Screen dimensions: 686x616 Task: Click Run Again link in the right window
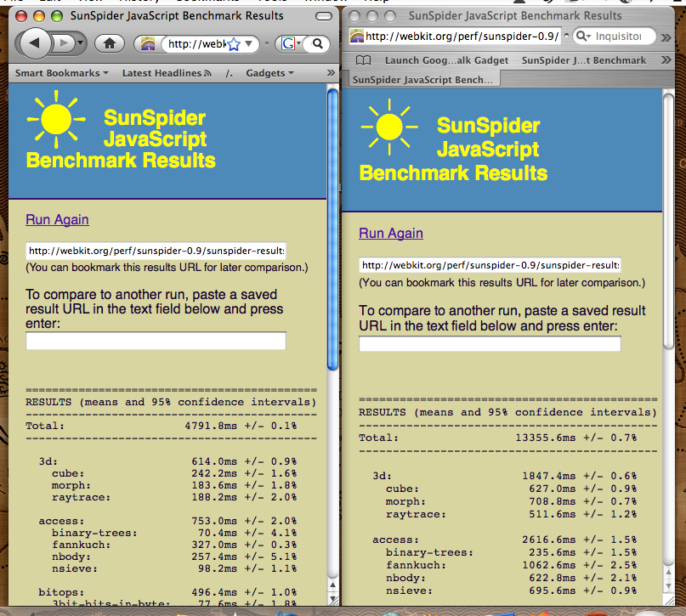391,233
